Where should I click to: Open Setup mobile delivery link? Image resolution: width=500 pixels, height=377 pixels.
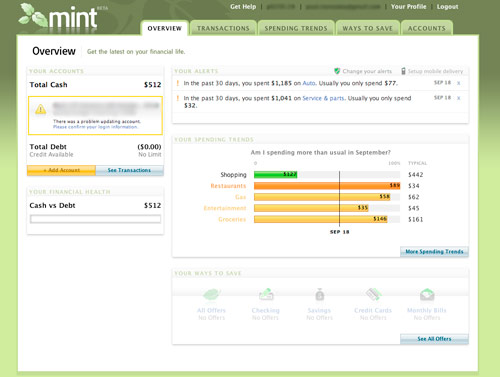pyautogui.click(x=435, y=71)
